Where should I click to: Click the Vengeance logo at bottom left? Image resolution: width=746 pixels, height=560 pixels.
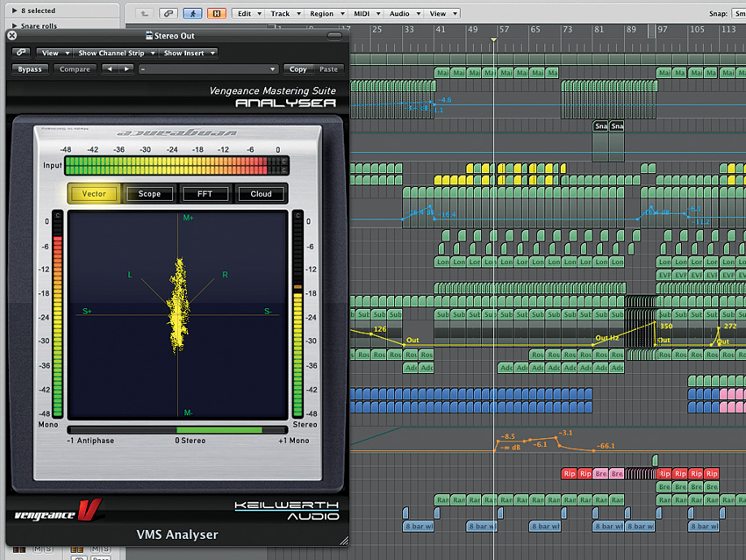point(58,508)
